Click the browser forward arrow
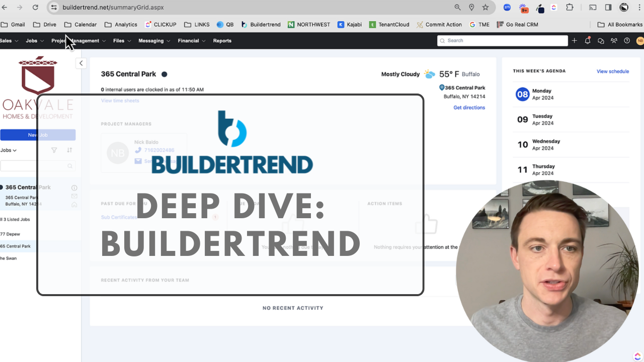This screenshot has height=362, width=644. 20,8
